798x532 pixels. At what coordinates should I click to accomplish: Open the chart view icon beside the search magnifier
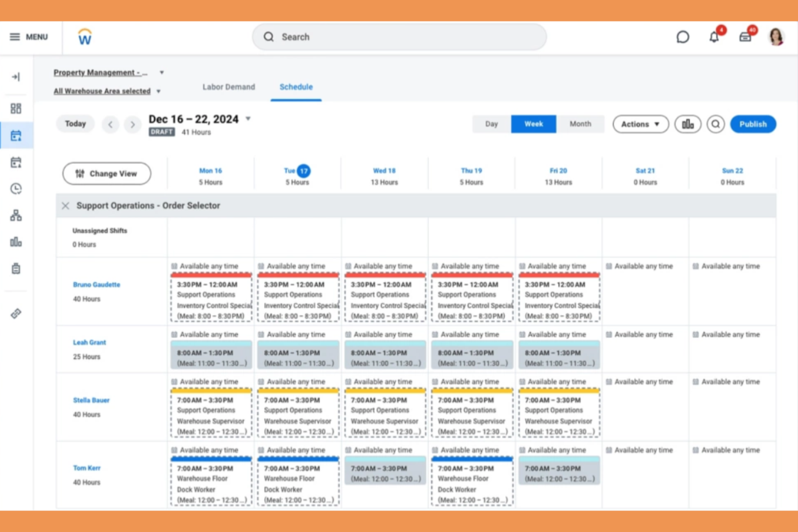point(687,124)
